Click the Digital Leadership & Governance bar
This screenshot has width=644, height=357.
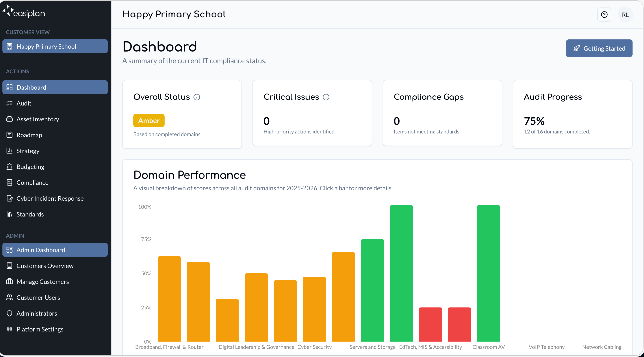tap(256, 307)
